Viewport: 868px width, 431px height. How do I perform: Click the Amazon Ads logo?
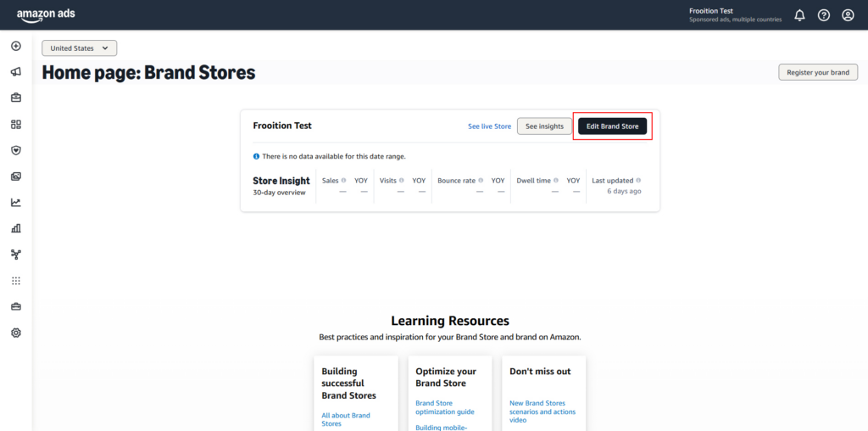[44, 15]
